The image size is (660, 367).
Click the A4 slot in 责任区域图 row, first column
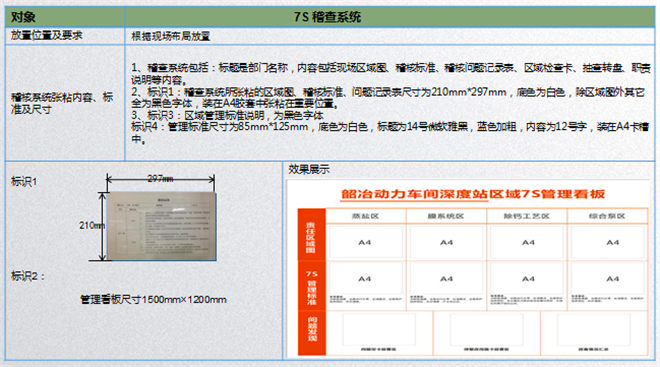coord(365,242)
